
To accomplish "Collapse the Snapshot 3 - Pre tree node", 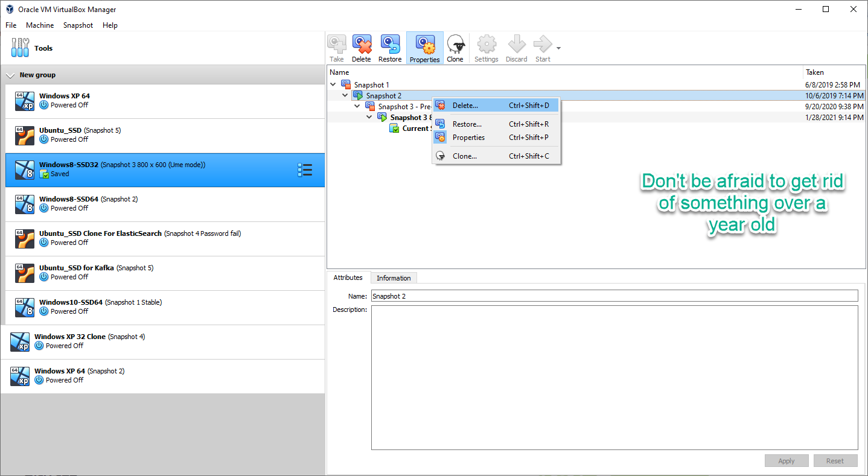I will pos(357,106).
